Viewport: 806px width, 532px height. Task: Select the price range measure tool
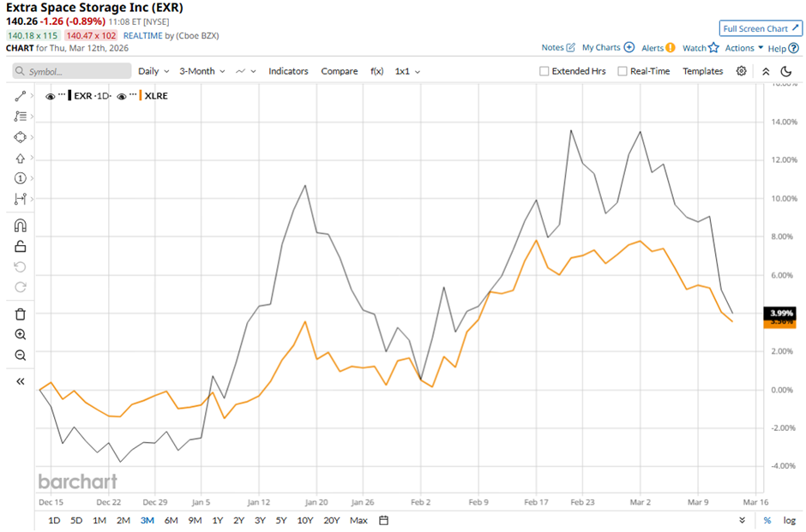[x=20, y=199]
